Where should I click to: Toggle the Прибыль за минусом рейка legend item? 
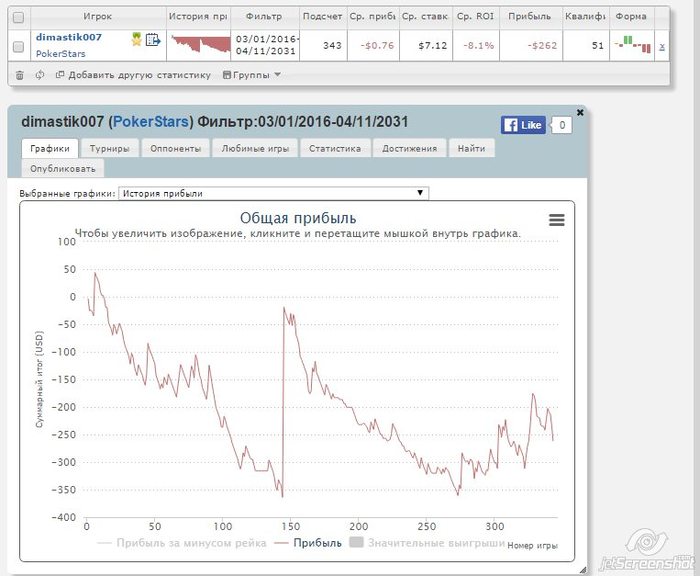coord(182,543)
